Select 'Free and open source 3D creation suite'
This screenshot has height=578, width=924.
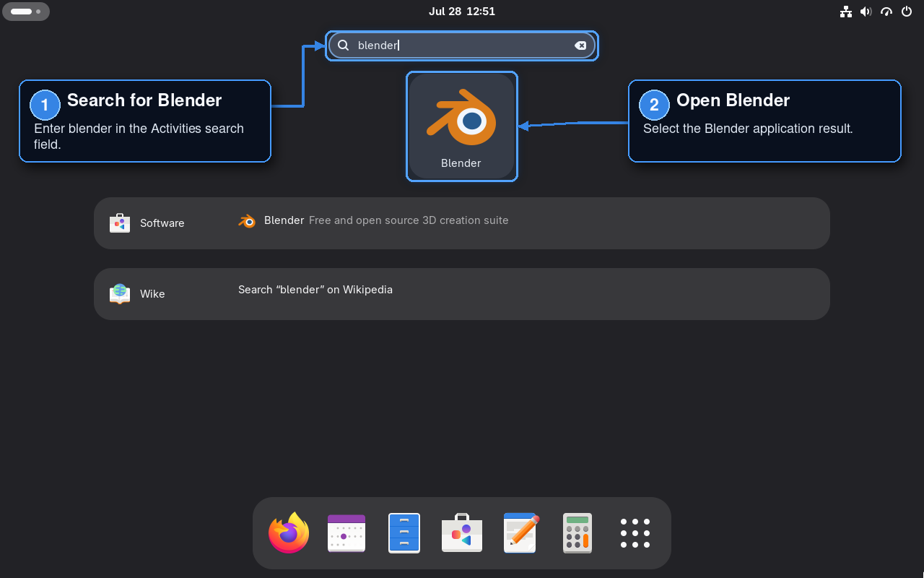click(x=409, y=220)
